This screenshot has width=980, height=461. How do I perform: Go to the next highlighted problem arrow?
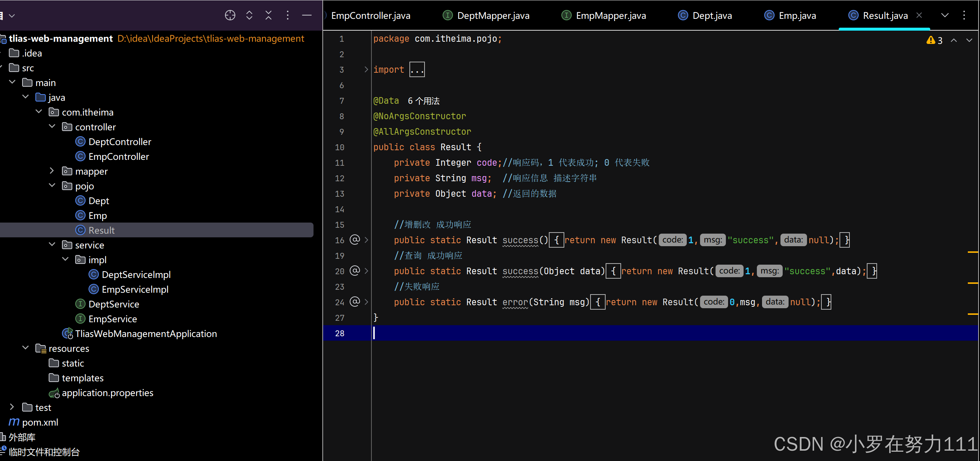tap(969, 40)
